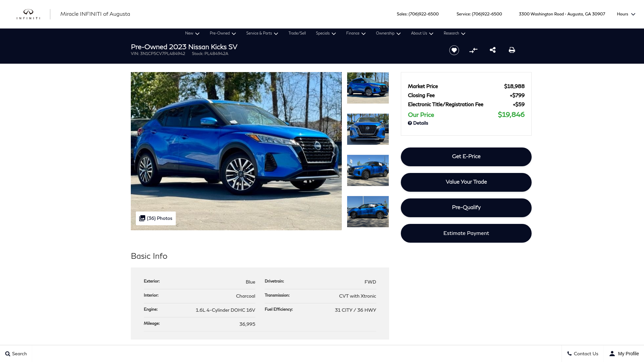
Task: Click Value Your Trade button
Action: [466, 182]
